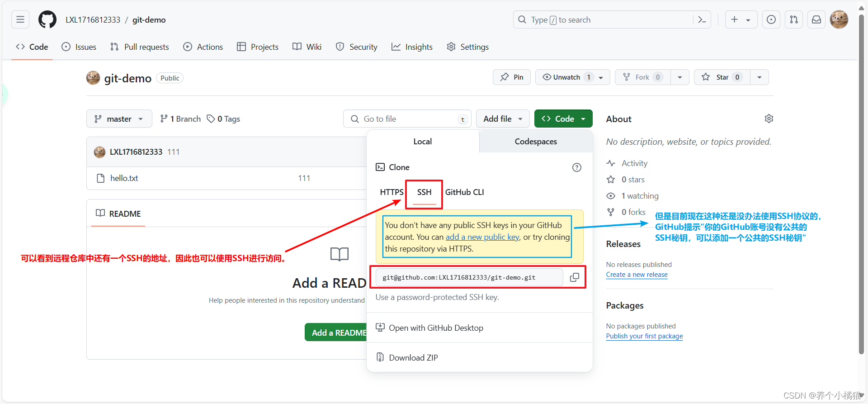Image resolution: width=868 pixels, height=404 pixels.
Task: Open the Activity link
Action: 634,163
